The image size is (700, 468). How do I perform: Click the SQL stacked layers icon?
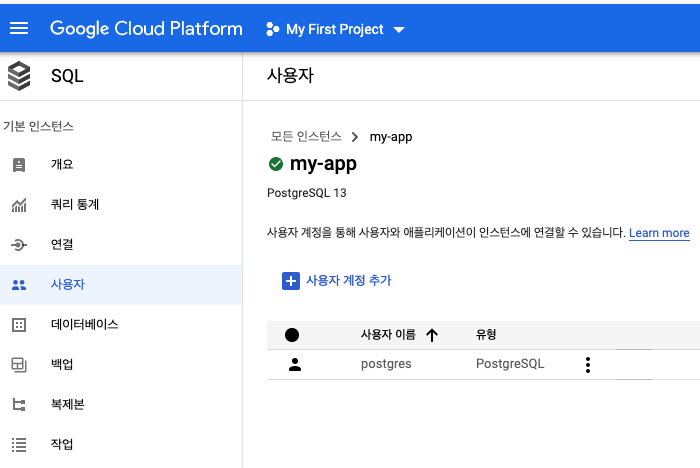pos(19,76)
